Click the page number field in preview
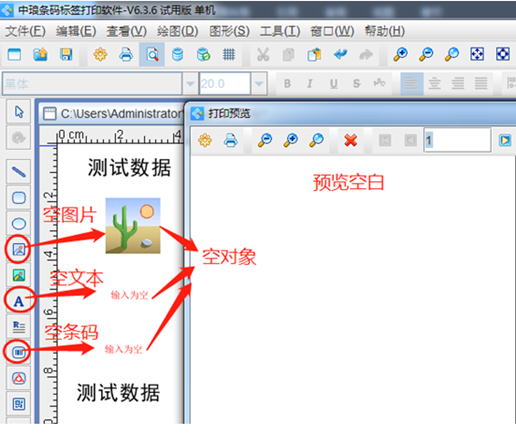The height and width of the screenshot is (435, 516). click(x=457, y=140)
